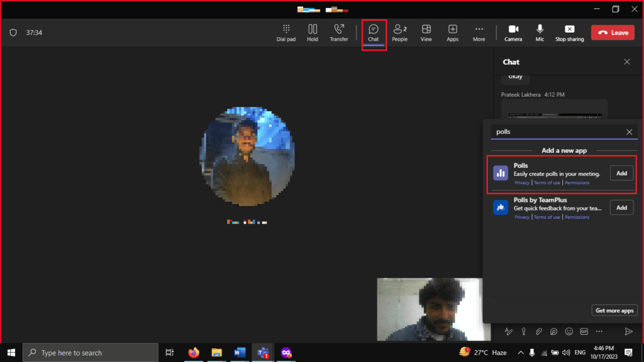Add the Polls app
The image size is (644, 362).
pos(621,173)
